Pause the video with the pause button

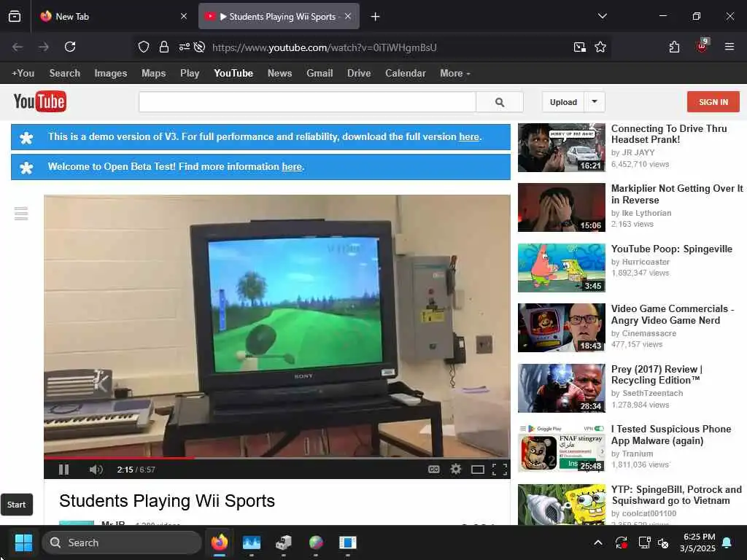point(64,470)
